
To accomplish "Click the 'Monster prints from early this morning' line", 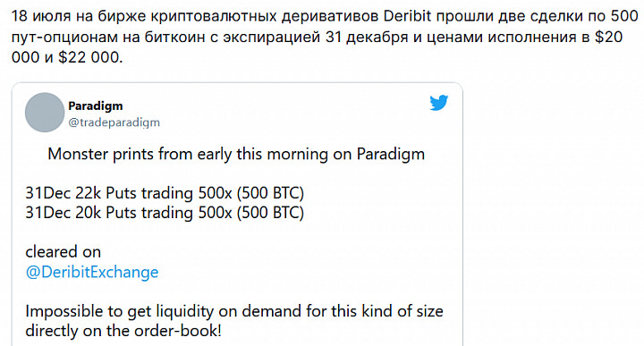I will pos(236,155).
